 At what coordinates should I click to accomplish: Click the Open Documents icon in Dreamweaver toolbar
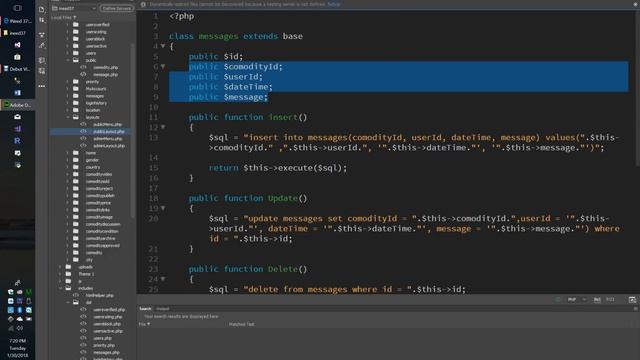tap(42, 9)
